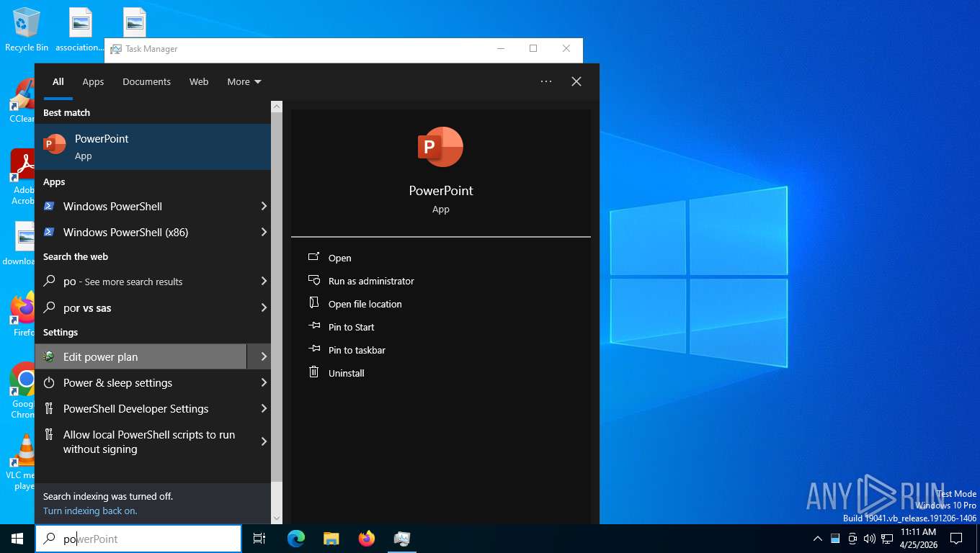Click the results scrollbar down arrow
This screenshot has height=553, width=980.
277,518
